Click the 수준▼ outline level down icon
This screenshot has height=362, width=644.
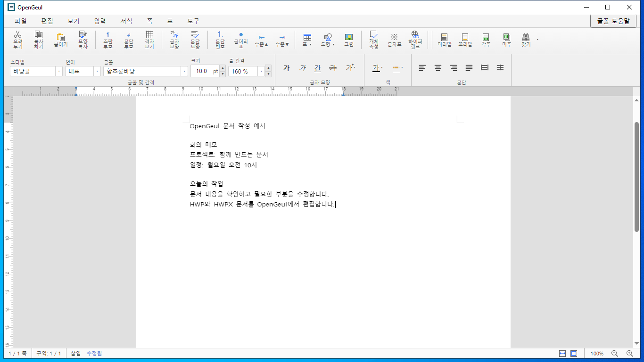pos(282,40)
